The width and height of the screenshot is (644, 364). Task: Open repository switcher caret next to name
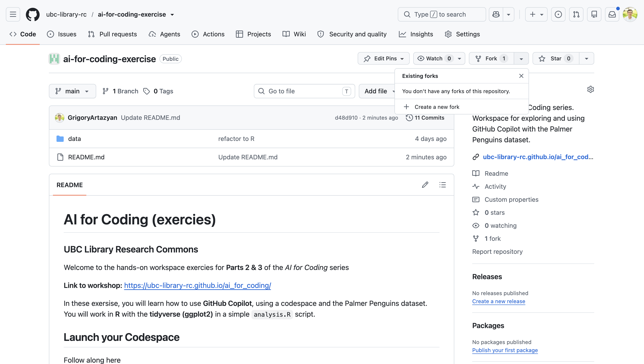pos(172,15)
